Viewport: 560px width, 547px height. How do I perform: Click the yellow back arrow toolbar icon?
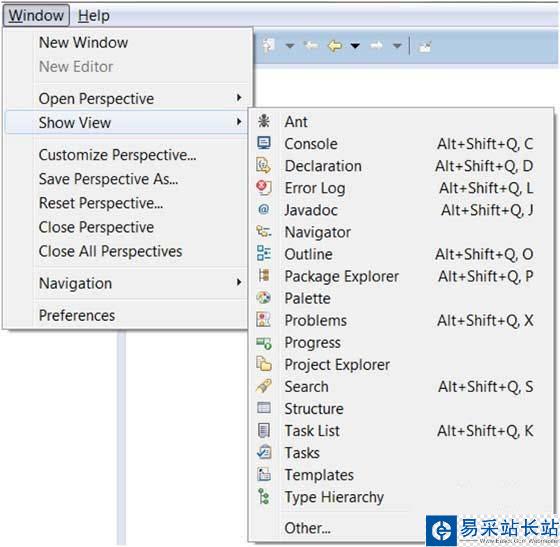click(x=335, y=46)
